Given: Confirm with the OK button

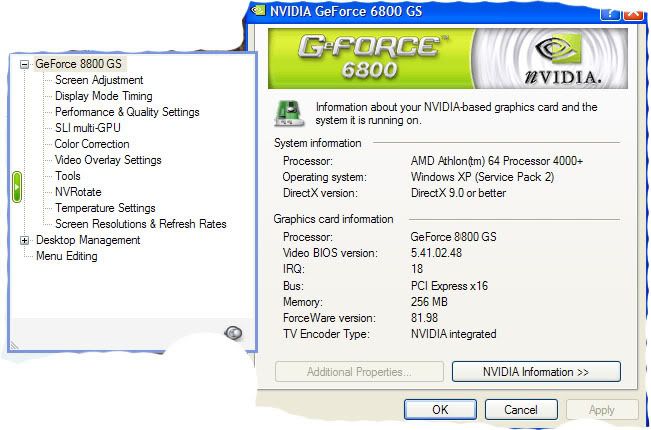Looking at the screenshot, I should tap(440, 410).
